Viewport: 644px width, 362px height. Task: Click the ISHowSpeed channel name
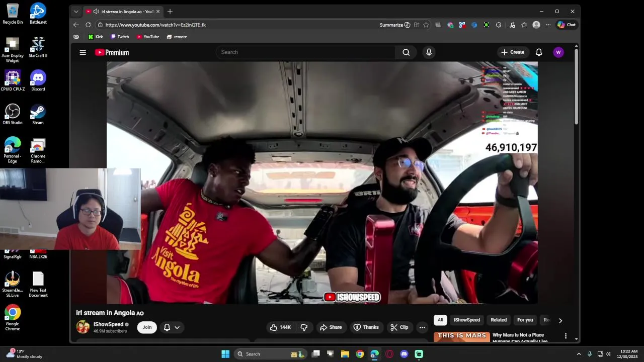tap(108, 324)
